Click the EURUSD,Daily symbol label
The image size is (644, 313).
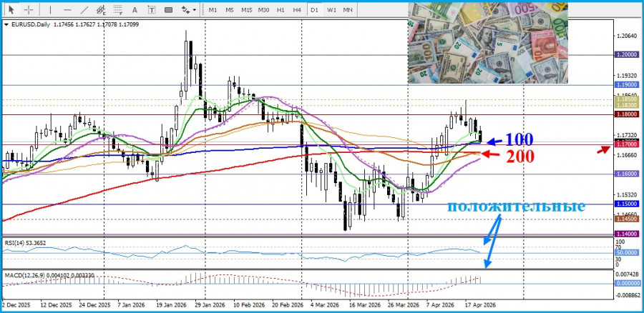coord(29,24)
